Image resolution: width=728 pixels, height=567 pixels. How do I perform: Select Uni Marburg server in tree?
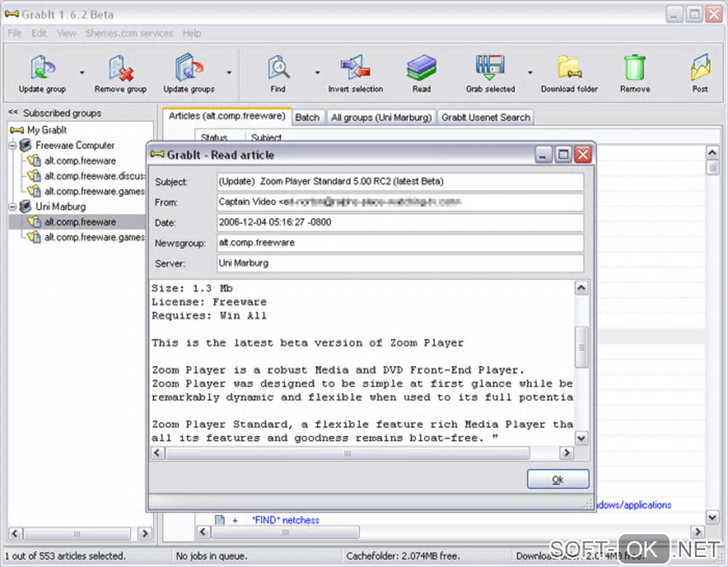click(53, 206)
